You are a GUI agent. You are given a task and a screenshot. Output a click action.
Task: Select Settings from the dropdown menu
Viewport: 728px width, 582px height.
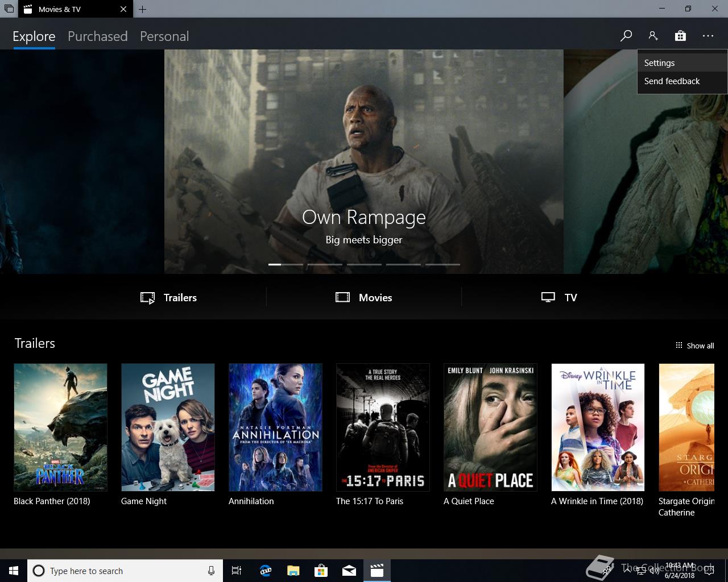pos(682,63)
